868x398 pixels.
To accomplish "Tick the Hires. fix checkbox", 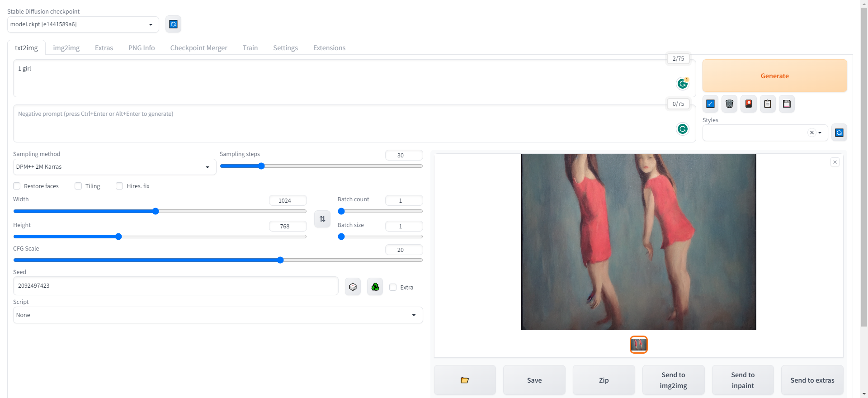I will pos(119,186).
